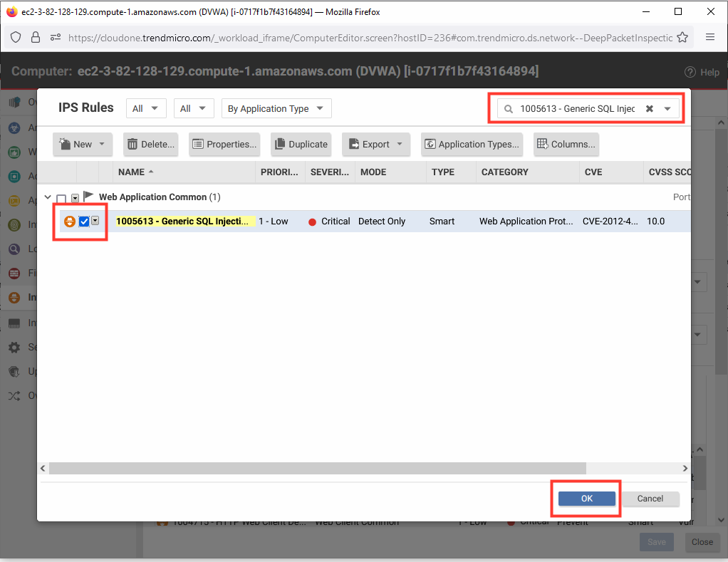Click the padlock site security icon

(36, 37)
